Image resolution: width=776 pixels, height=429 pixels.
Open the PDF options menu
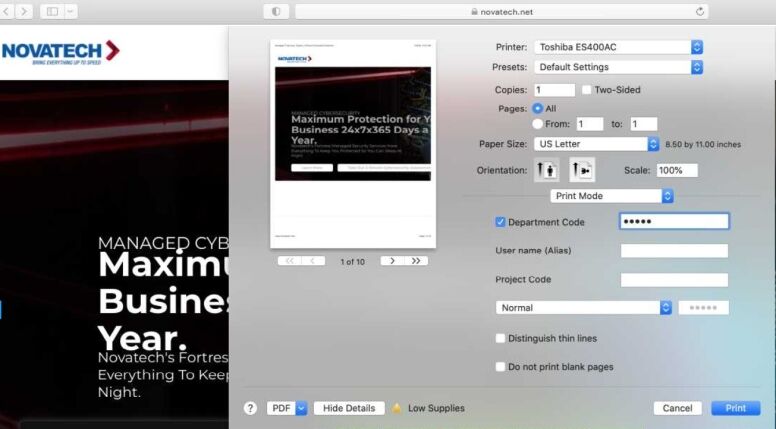(x=287, y=408)
